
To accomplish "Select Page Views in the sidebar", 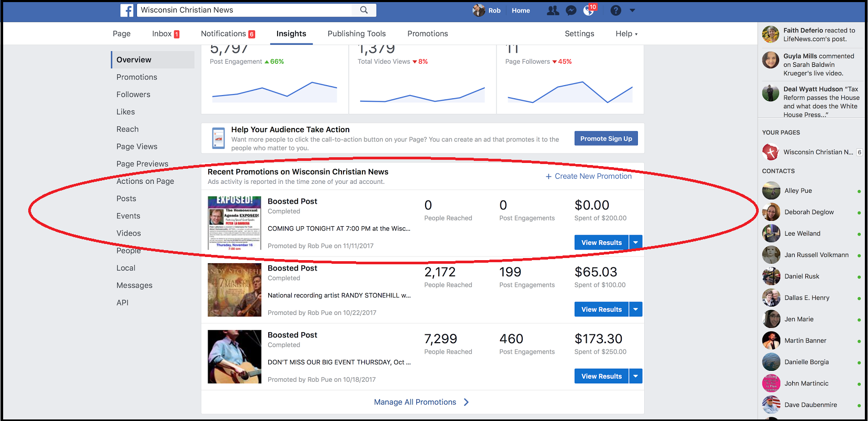I will pyautogui.click(x=137, y=146).
